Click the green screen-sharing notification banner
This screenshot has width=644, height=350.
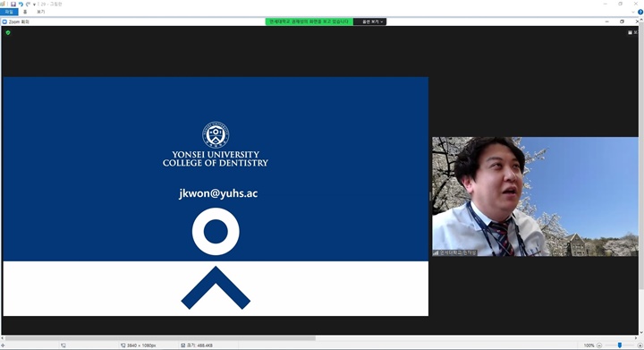coord(309,21)
